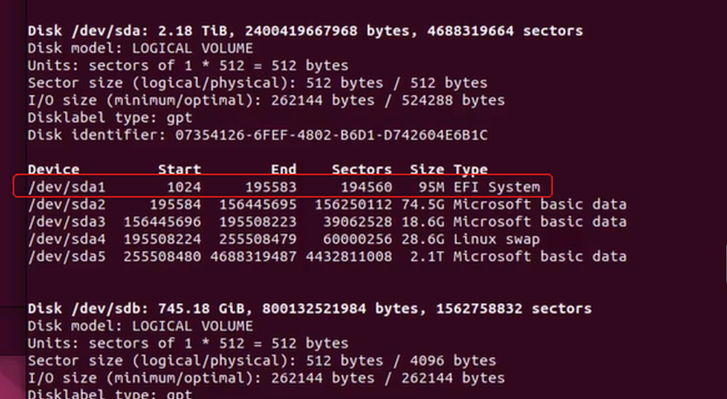The height and width of the screenshot is (399, 727).
Task: Click the sda 'Disk model: LOGICAL VOLUME' line
Action: click(x=140, y=48)
